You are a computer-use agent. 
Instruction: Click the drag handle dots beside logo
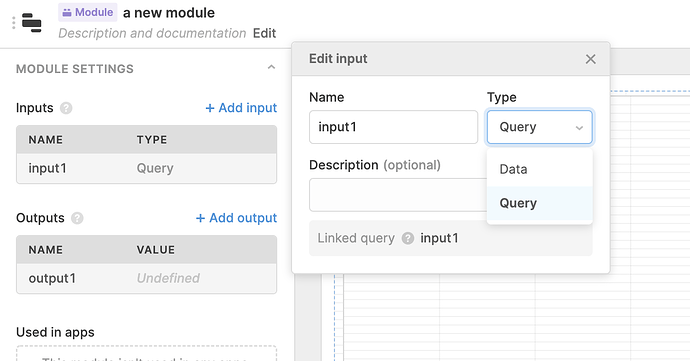(x=14, y=22)
